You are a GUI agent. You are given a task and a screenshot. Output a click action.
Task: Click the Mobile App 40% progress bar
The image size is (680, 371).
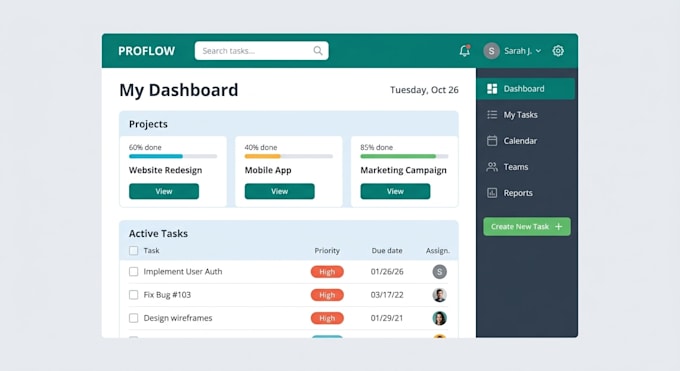coord(289,156)
